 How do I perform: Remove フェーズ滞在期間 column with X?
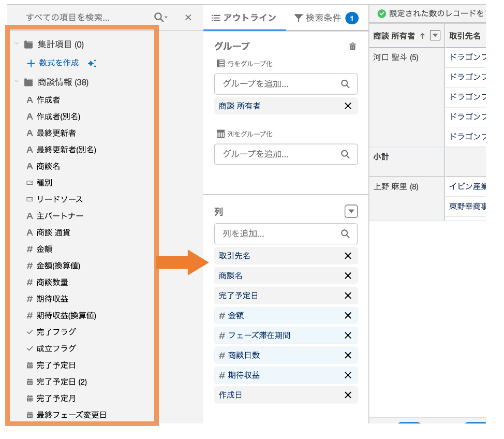[348, 335]
